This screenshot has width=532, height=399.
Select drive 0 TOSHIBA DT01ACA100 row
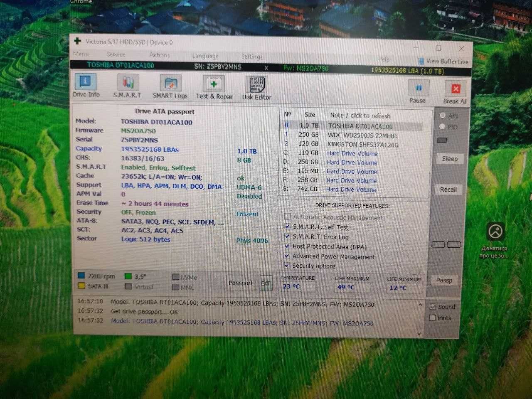pos(353,126)
